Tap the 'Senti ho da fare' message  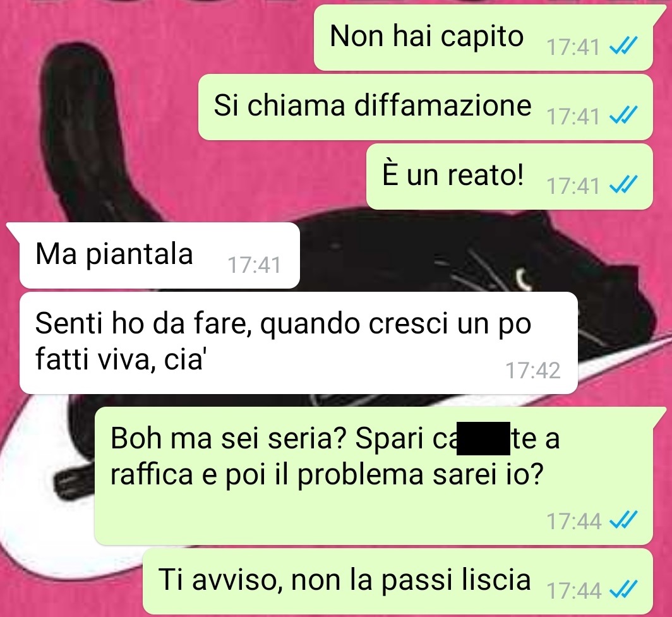tap(299, 343)
